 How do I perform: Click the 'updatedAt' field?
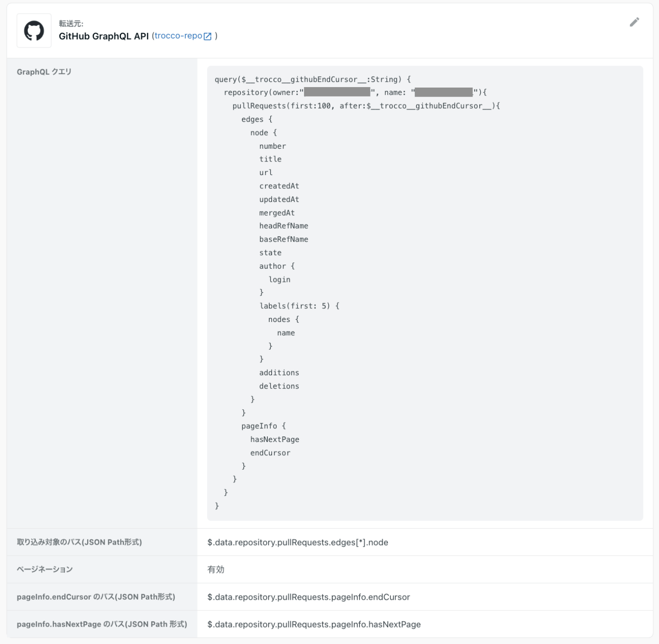coord(279,200)
